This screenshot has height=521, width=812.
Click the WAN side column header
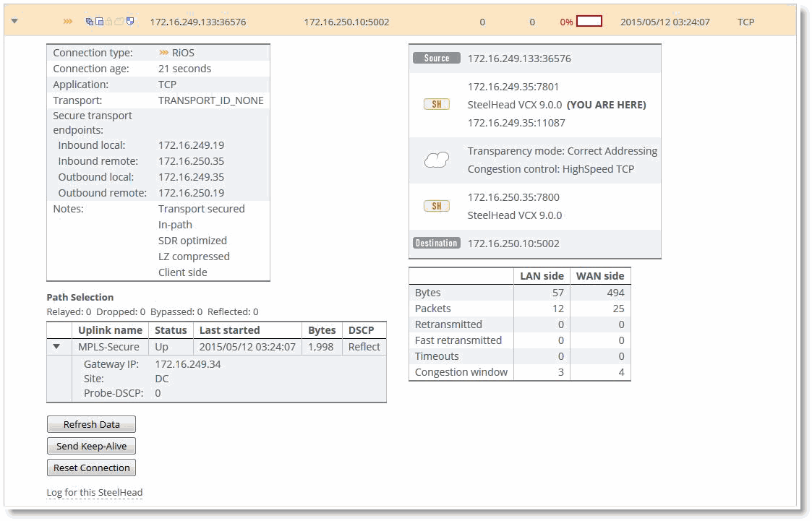click(x=599, y=276)
